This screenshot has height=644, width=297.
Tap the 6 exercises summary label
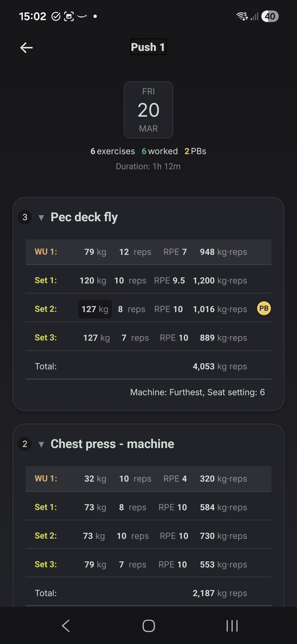(112, 151)
